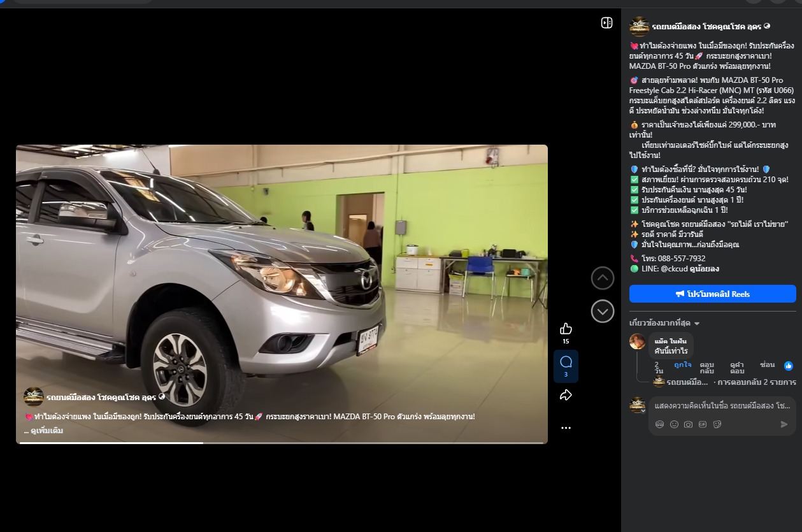Click page avatar overlaid on the video

[34, 396]
